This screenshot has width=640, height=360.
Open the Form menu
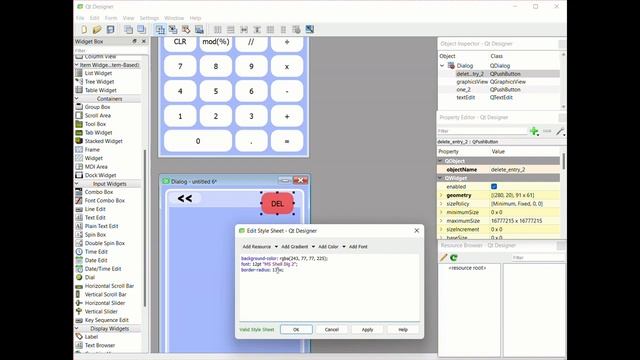111,18
